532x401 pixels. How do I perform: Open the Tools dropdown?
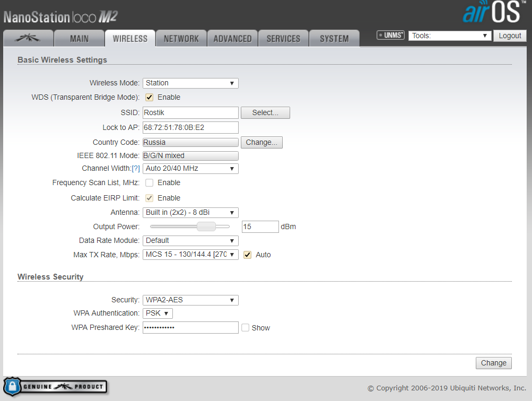click(x=450, y=36)
